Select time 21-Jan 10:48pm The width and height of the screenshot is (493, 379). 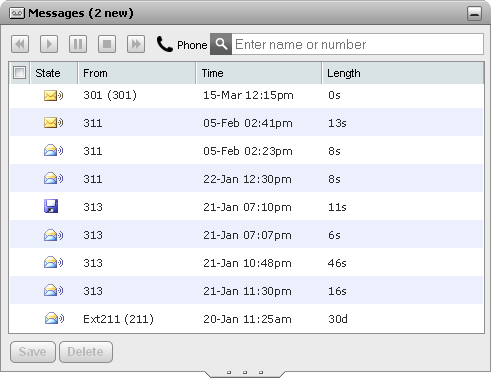tap(247, 263)
